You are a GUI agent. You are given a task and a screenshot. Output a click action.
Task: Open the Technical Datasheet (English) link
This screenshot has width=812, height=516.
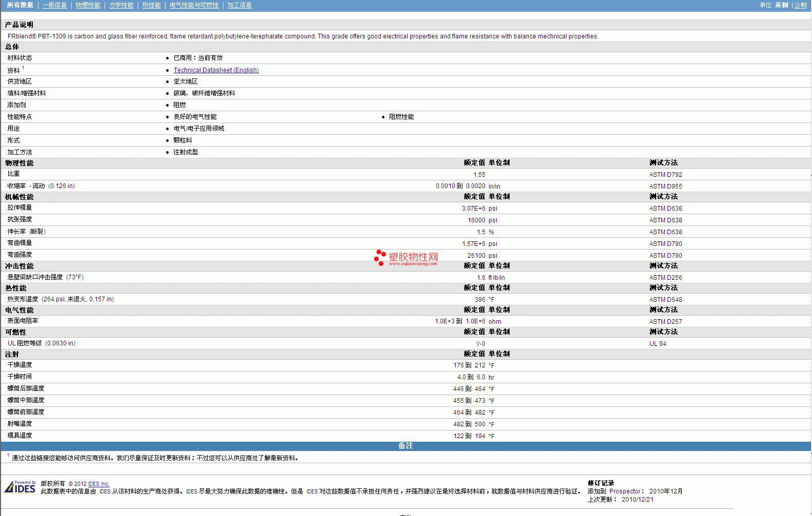tap(216, 70)
